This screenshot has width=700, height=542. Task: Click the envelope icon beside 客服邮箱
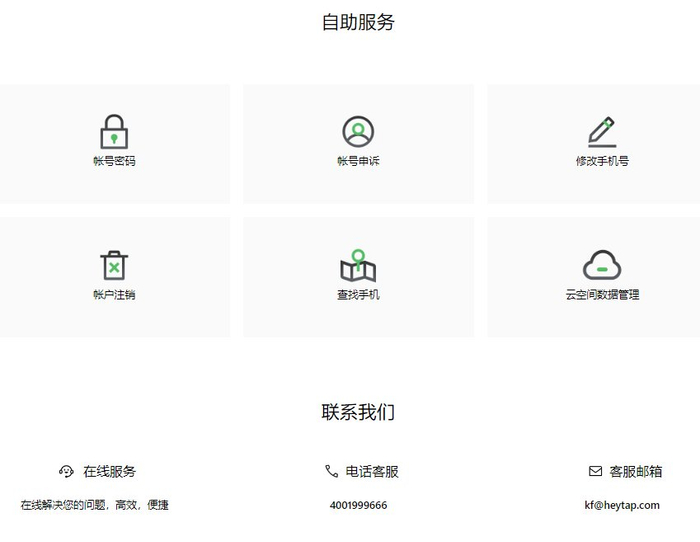[595, 471]
